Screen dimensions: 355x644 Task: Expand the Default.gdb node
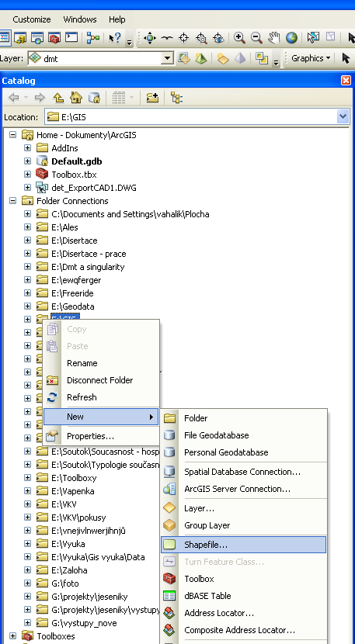coord(27,161)
